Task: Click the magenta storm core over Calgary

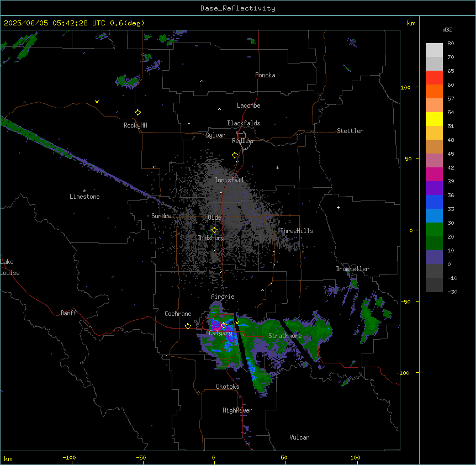Action: [x=217, y=326]
